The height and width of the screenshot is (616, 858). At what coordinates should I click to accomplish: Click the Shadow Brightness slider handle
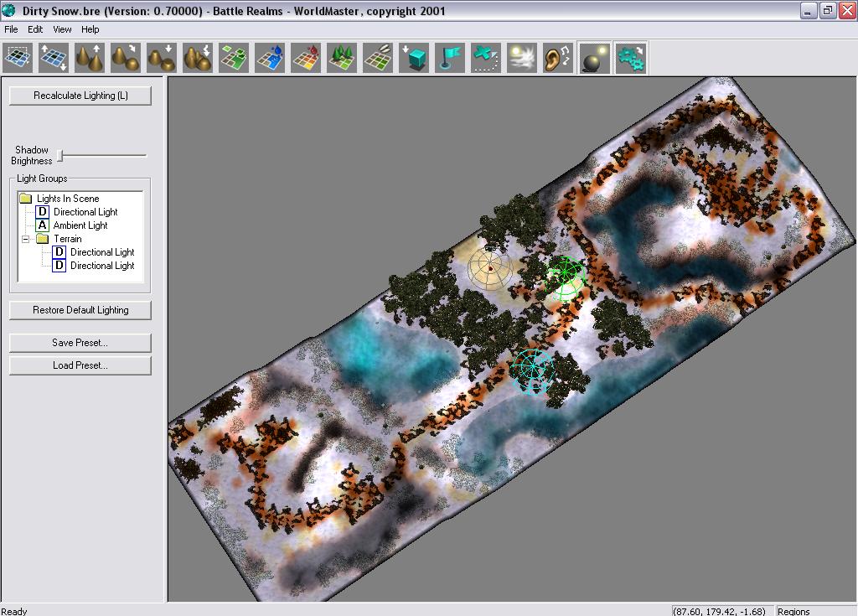click(x=60, y=155)
